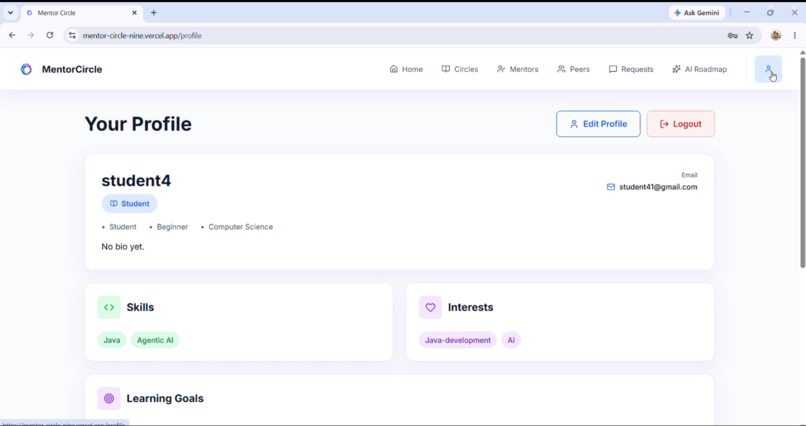
Task: Close the Mentor Circle tab
Action: (x=134, y=13)
